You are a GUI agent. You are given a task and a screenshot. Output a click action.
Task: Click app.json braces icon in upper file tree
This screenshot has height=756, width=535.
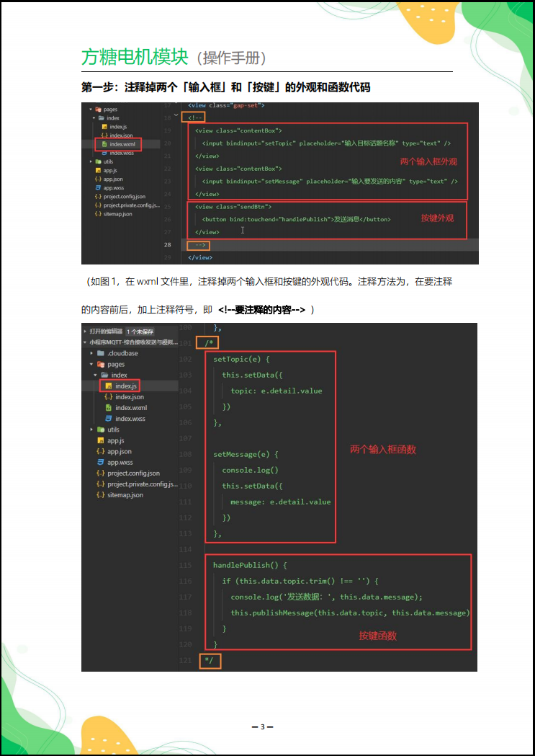[98, 179]
